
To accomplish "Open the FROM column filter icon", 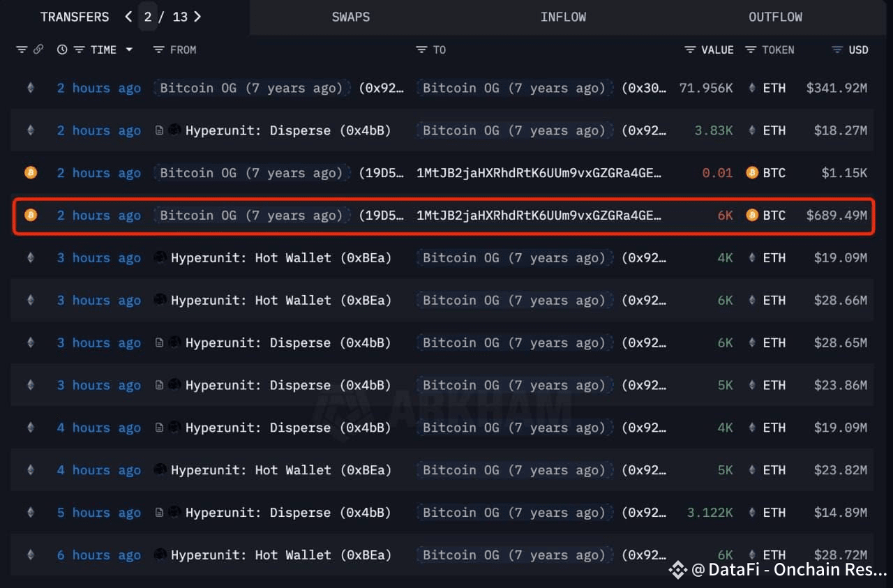I will pos(158,50).
